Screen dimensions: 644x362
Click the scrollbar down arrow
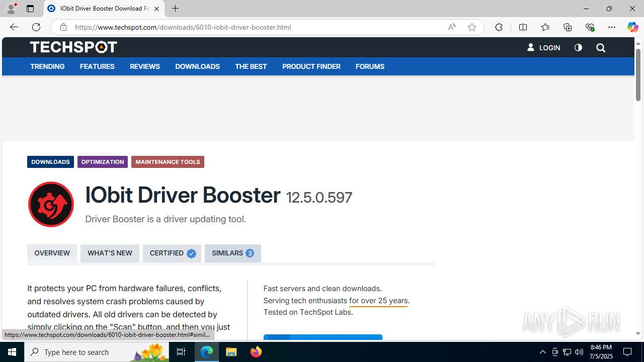coord(638,333)
